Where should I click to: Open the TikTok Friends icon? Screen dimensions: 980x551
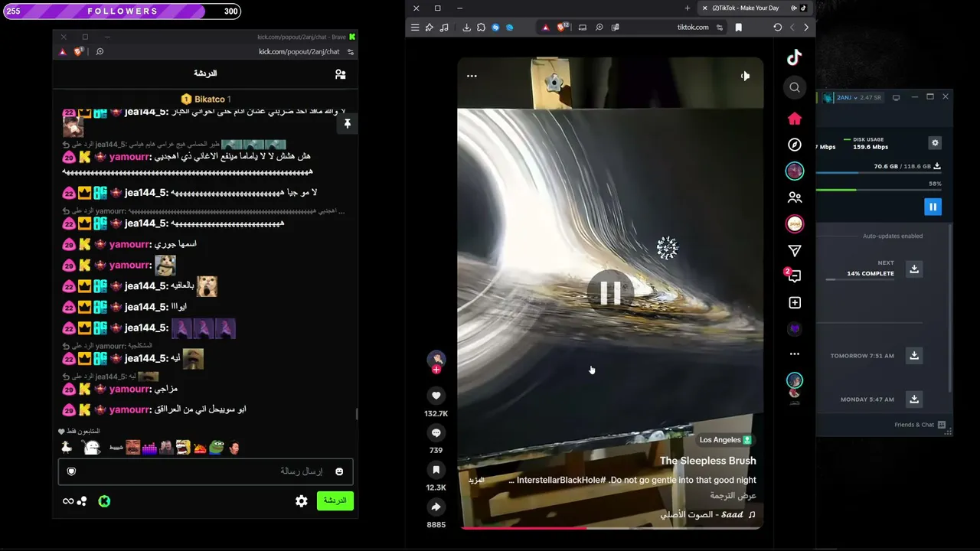[795, 197]
